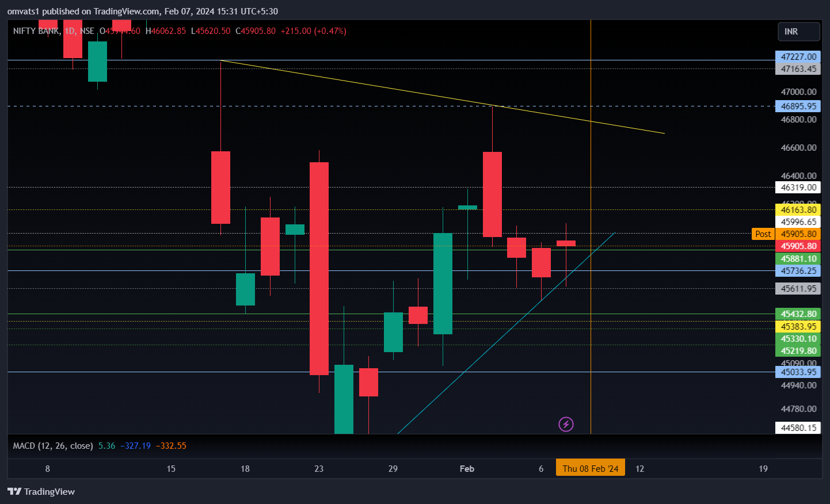
Task: Click the 45611.95 price label
Action: (x=798, y=288)
